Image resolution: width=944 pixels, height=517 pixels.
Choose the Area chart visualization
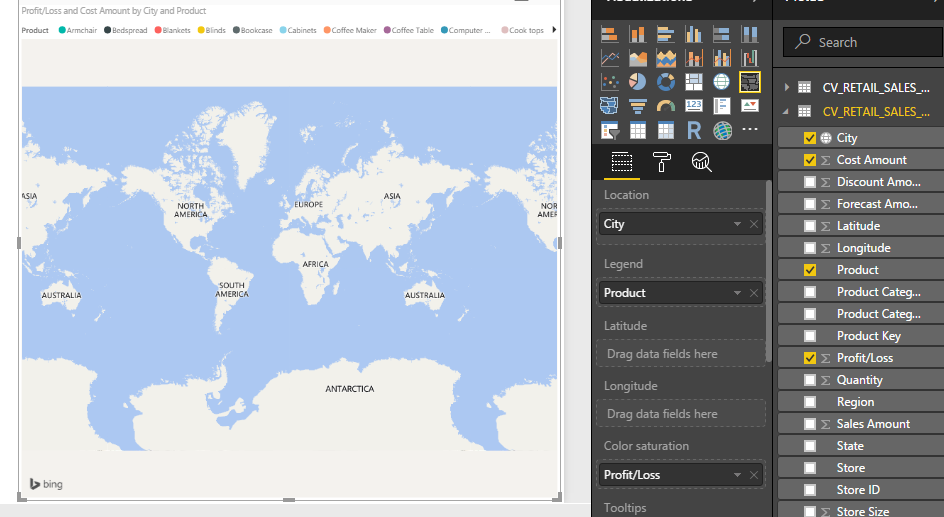click(638, 58)
